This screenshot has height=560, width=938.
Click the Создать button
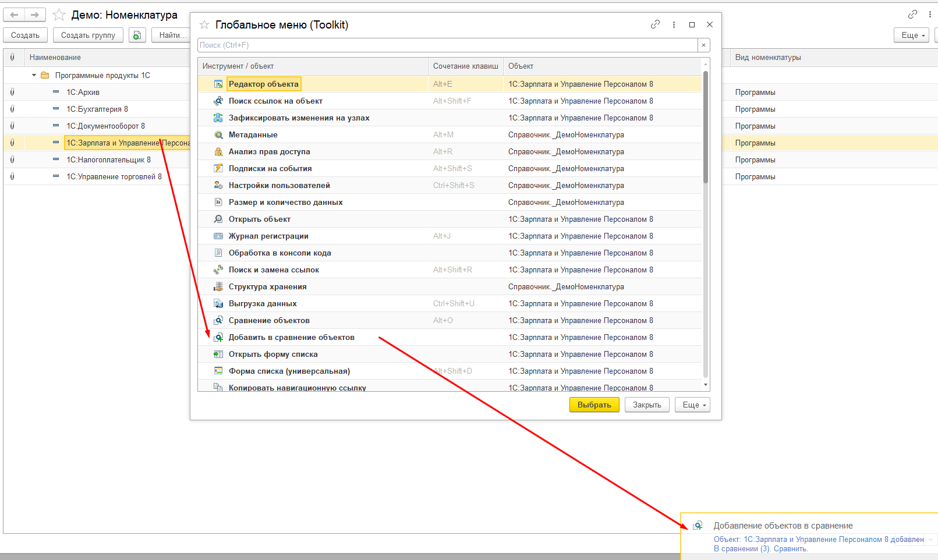(26, 36)
